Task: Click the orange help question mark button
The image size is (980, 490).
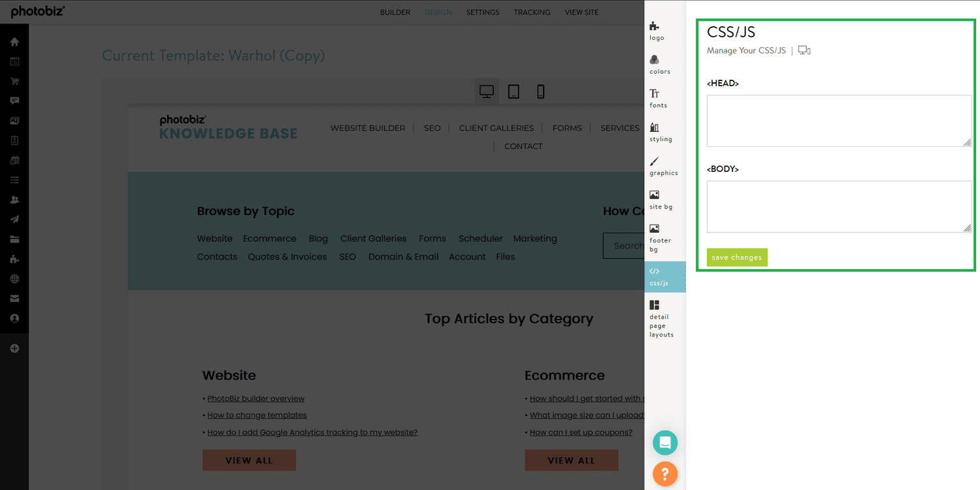Action: [665, 474]
